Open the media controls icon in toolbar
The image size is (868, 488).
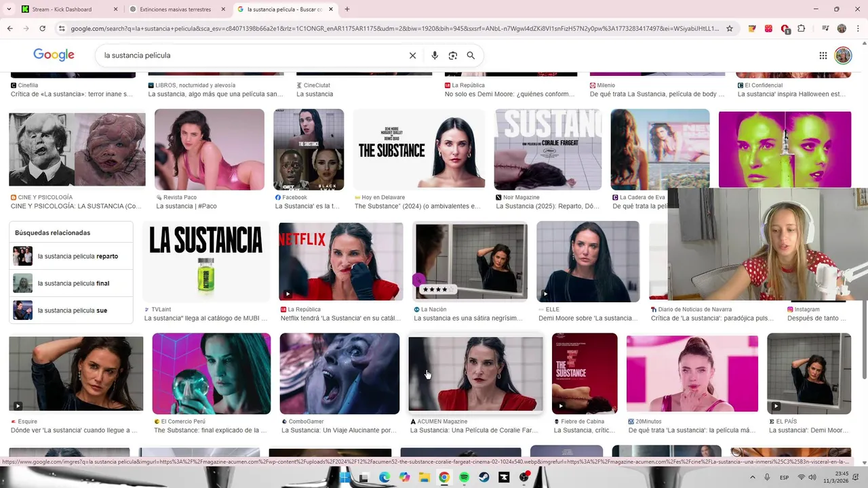pos(825,28)
